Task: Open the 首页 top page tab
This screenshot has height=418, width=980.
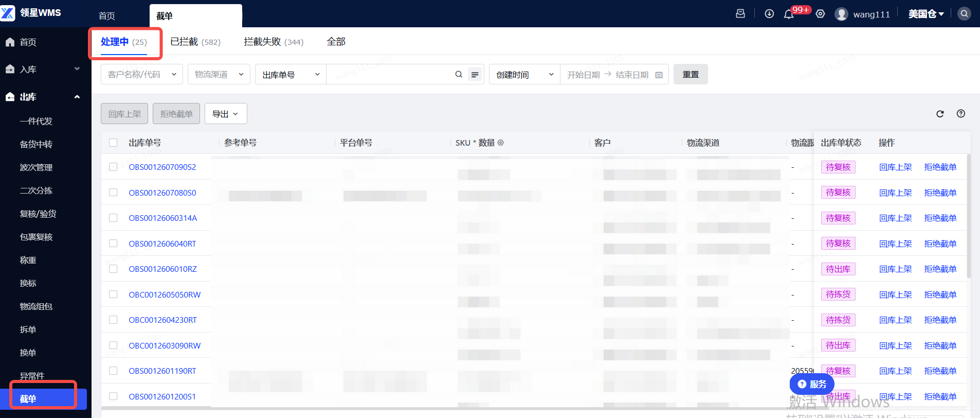Action: click(x=107, y=16)
